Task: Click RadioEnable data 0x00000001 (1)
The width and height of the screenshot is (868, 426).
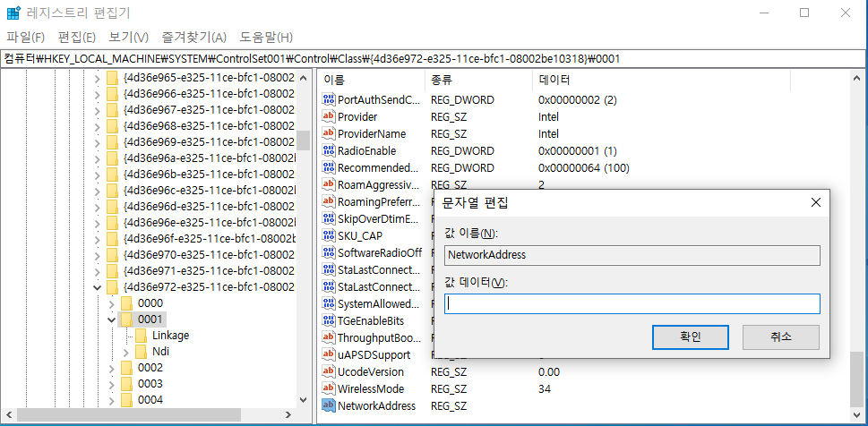Action: 578,150
